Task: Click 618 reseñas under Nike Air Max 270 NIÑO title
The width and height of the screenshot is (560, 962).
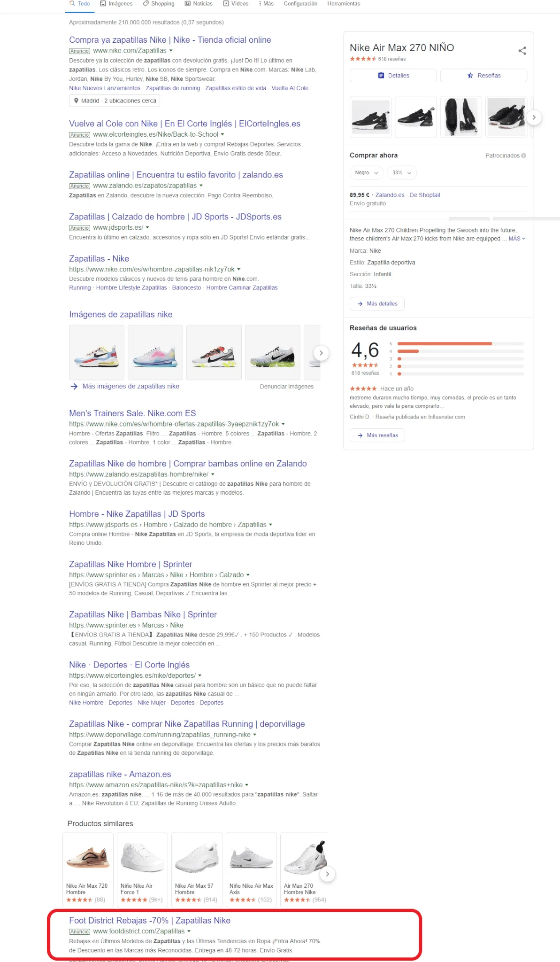Action: [392, 59]
